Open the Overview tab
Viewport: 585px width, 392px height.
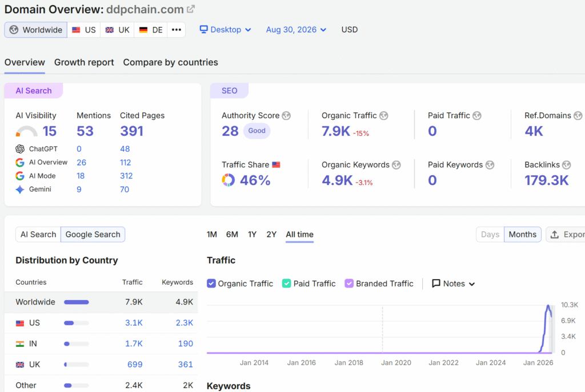tap(25, 62)
